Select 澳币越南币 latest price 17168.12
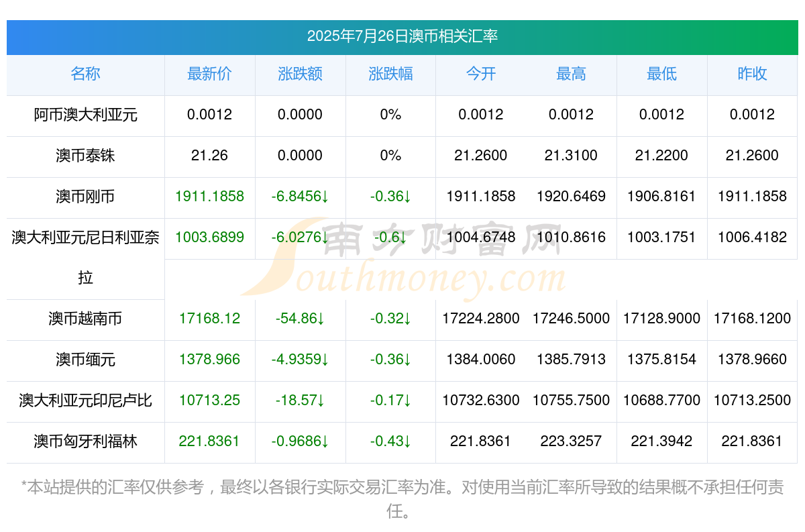Viewport: 805px width, 532px height. (209, 319)
